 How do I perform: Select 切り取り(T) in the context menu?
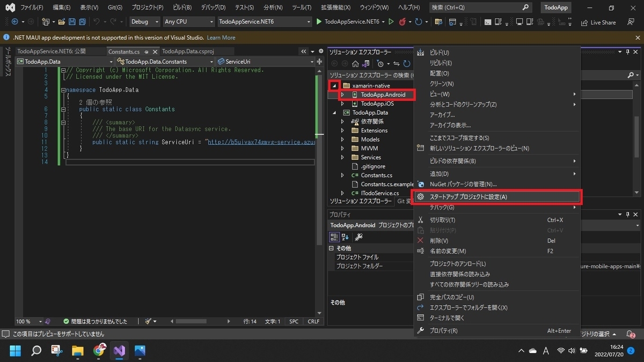pos(497,220)
